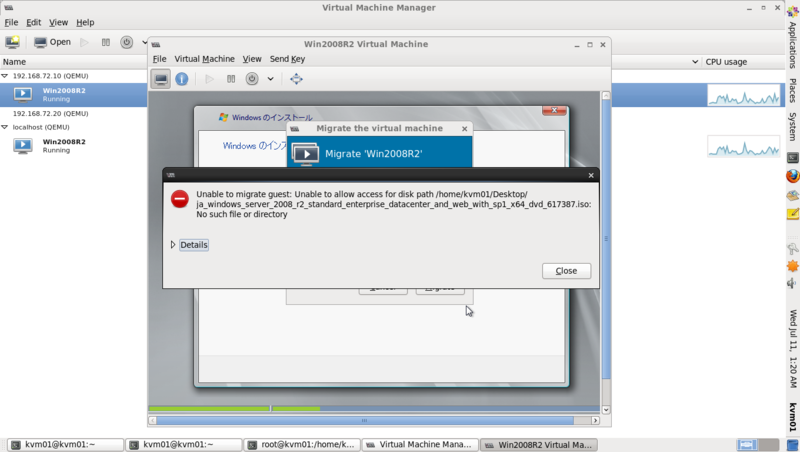Show graphical console in Win2008R2 window

161,79
